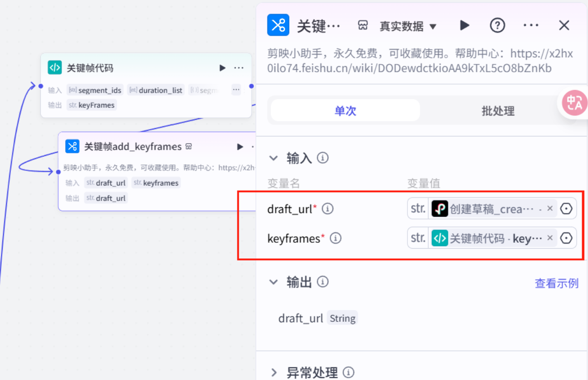Open variable selector next to keyframes value
Image resolution: width=588 pixels, height=380 pixels.
coord(566,238)
